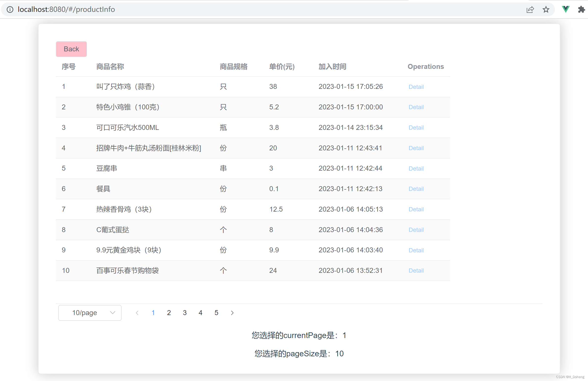Go to previous page with left arrow
The width and height of the screenshot is (588, 381).
pyautogui.click(x=137, y=313)
